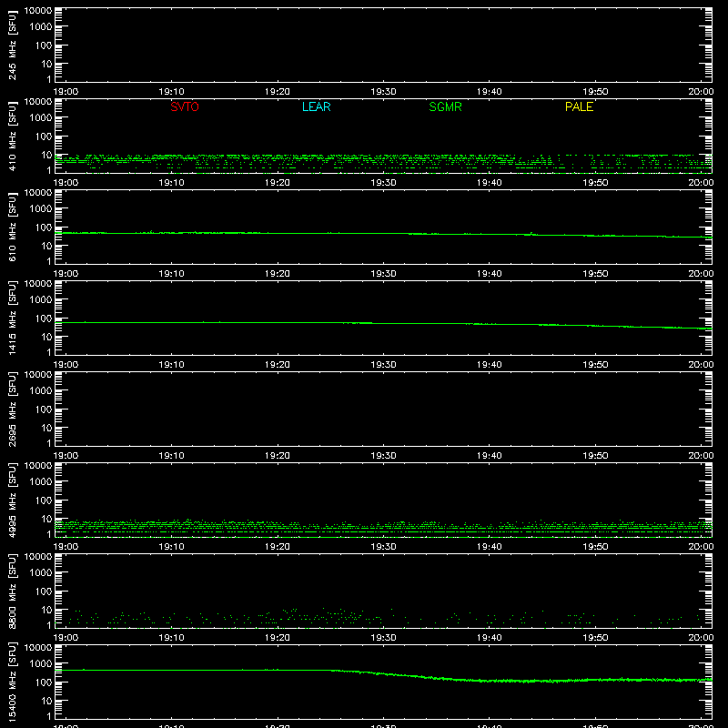Click the 100 tick of the 8800 MHz panel

click(x=44, y=591)
